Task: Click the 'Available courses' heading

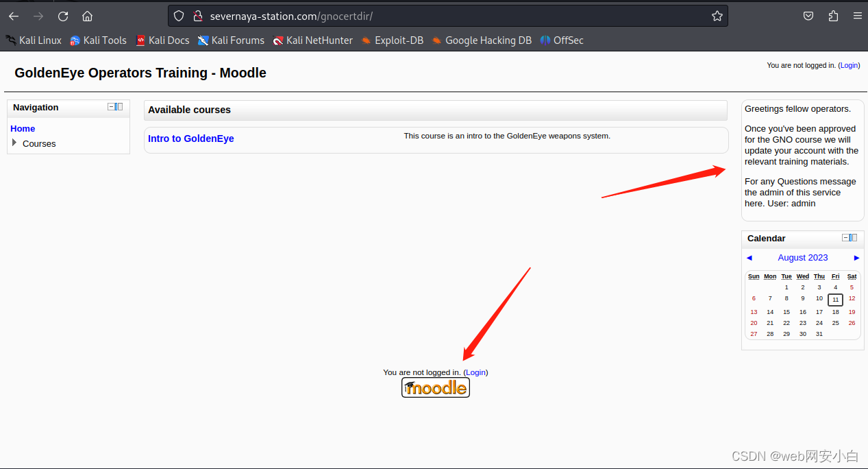Action: 189,110
